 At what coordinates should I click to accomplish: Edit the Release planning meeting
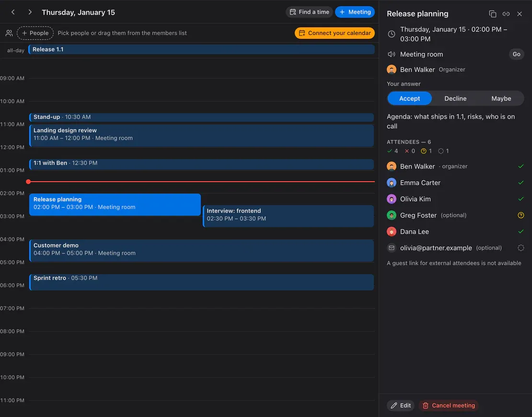click(x=401, y=405)
